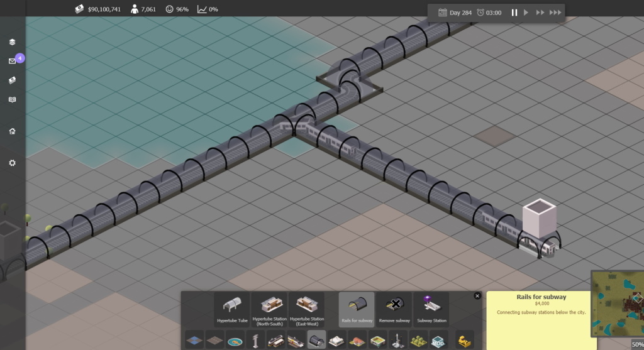Open the stadium sports category
The width and height of the screenshot is (644, 350).
coord(377,341)
